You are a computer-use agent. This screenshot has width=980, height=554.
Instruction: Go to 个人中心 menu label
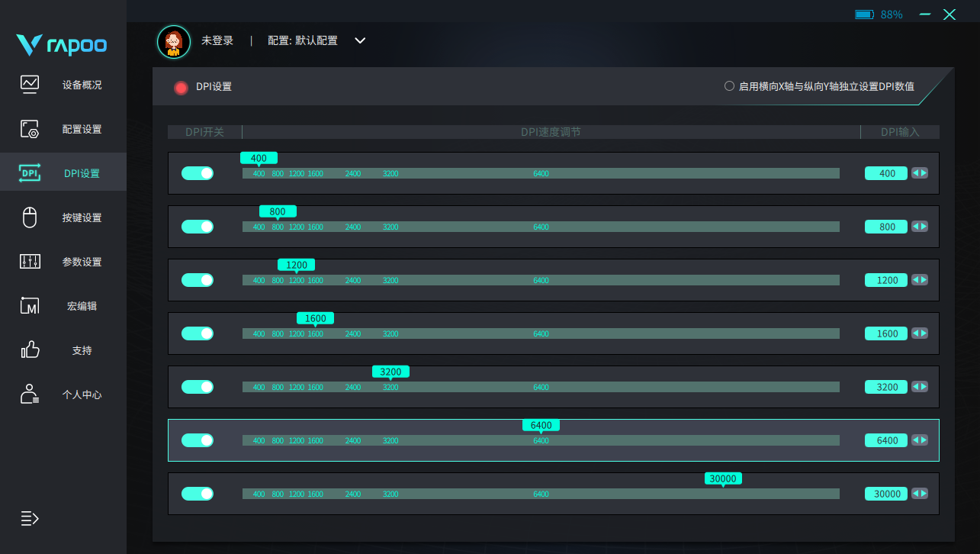(x=82, y=395)
